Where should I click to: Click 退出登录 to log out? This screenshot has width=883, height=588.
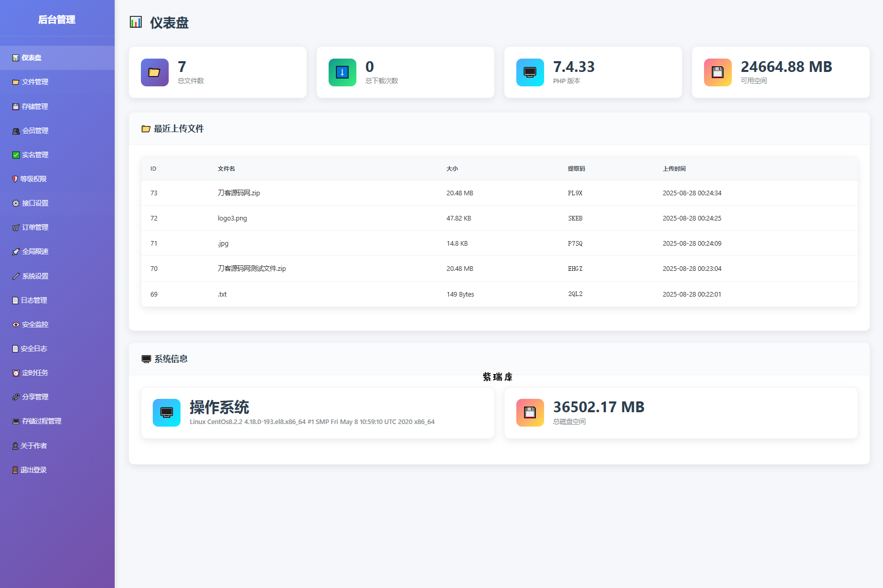pyautogui.click(x=33, y=470)
